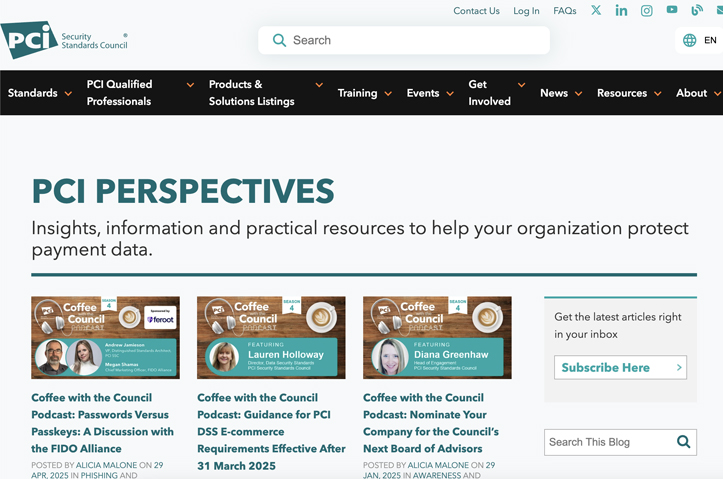This screenshot has width=723, height=479.
Task: Click the PHISHING AND category link
Action: (x=109, y=475)
